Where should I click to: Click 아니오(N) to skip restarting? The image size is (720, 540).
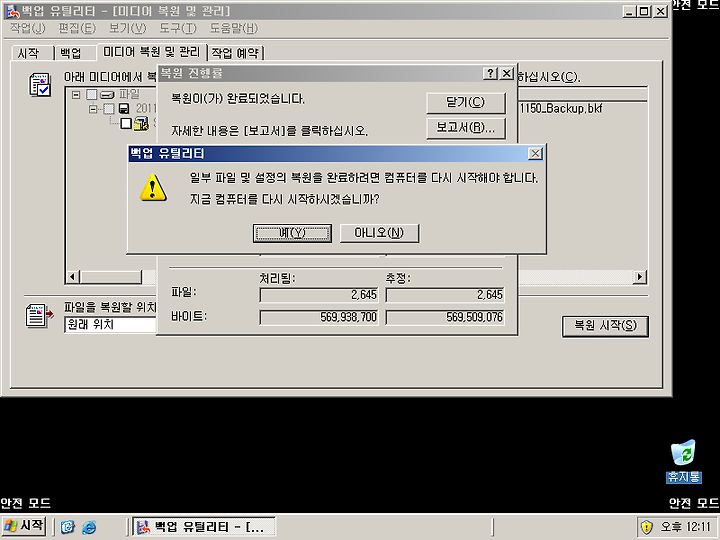[379, 233]
